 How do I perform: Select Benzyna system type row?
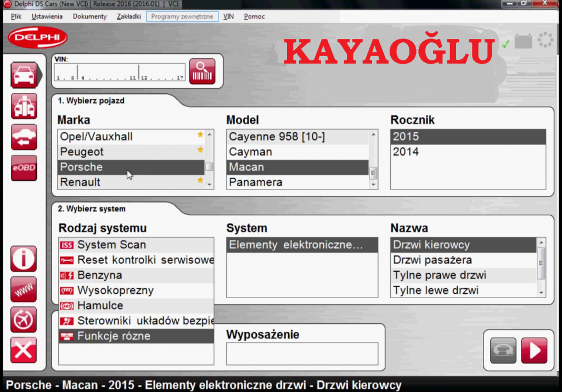[x=136, y=275]
